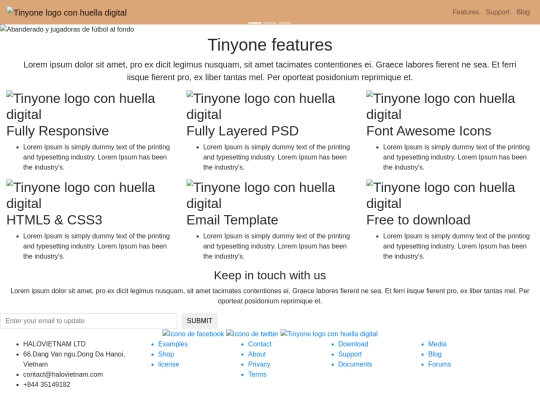This screenshot has height=405, width=540.
Task: Click the HALOVIETNAM LTD text
Action: coord(54,344)
